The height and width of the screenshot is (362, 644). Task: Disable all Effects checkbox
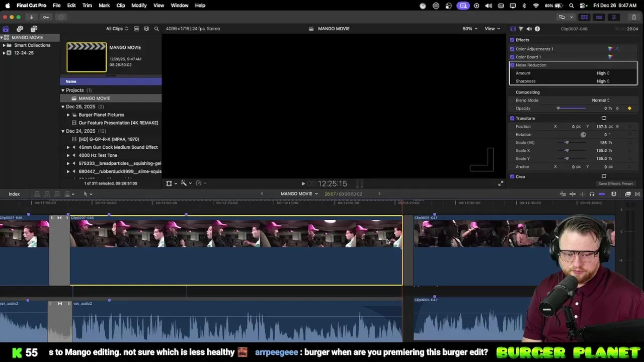(512, 40)
